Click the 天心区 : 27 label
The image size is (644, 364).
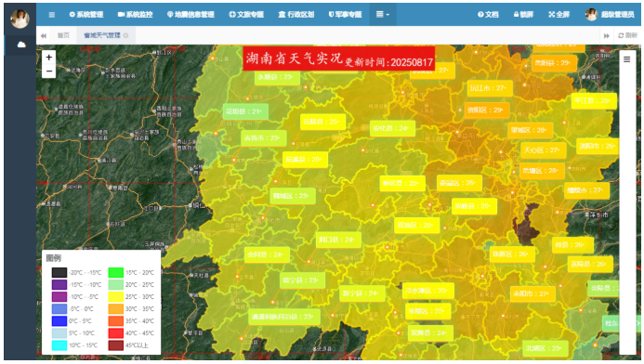544,150
